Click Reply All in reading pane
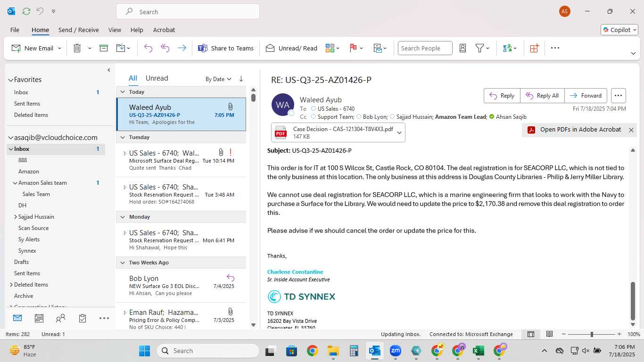This screenshot has height=362, width=644. coord(542,96)
